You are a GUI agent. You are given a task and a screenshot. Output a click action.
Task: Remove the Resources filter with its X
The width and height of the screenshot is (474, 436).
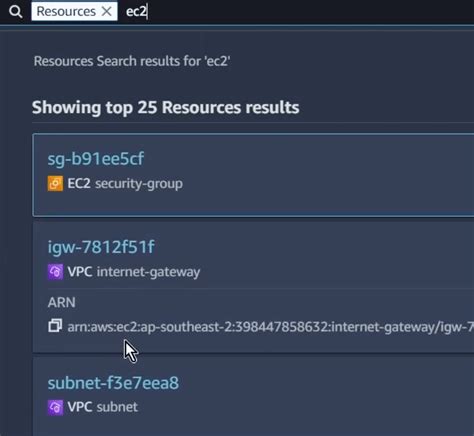pyautogui.click(x=107, y=11)
